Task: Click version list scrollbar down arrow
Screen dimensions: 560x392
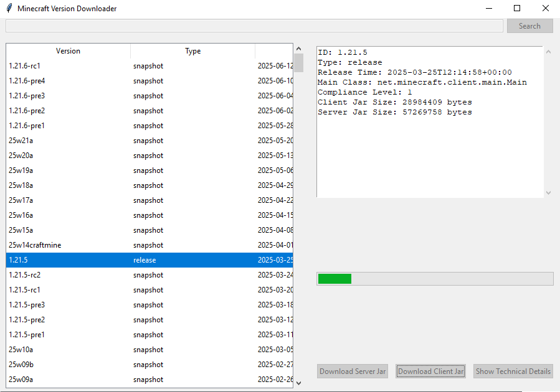Action: 299,383
